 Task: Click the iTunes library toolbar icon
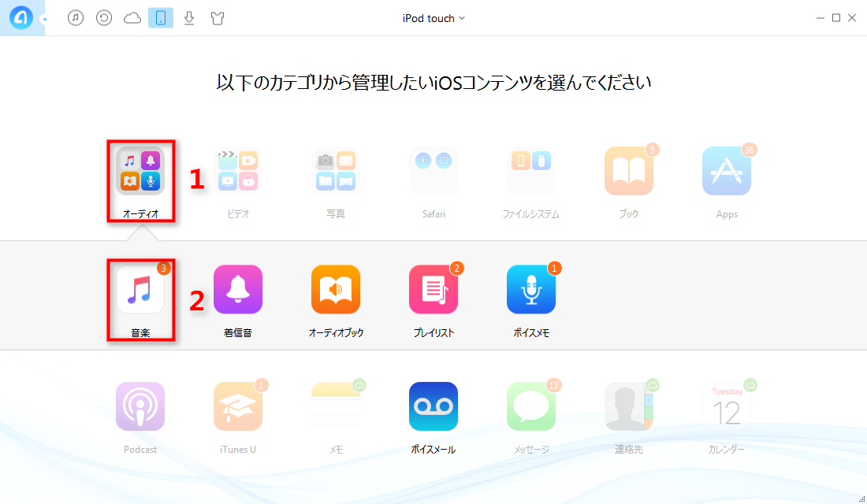[x=76, y=18]
